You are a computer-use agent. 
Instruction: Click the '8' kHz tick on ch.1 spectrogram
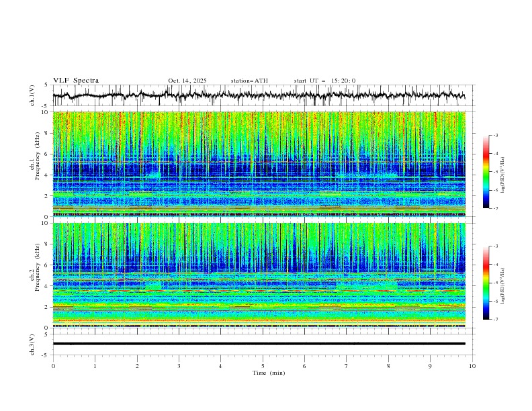pyautogui.click(x=47, y=133)
